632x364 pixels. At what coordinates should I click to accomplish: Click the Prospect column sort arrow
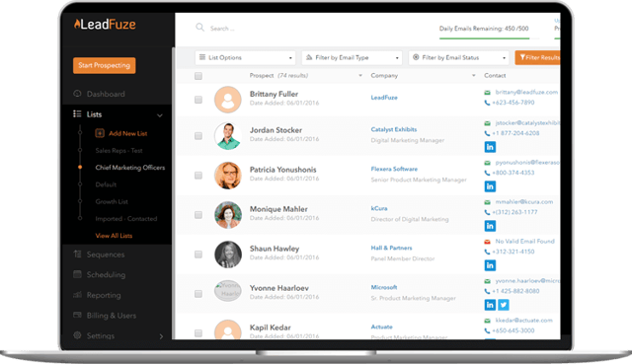[x=360, y=75]
